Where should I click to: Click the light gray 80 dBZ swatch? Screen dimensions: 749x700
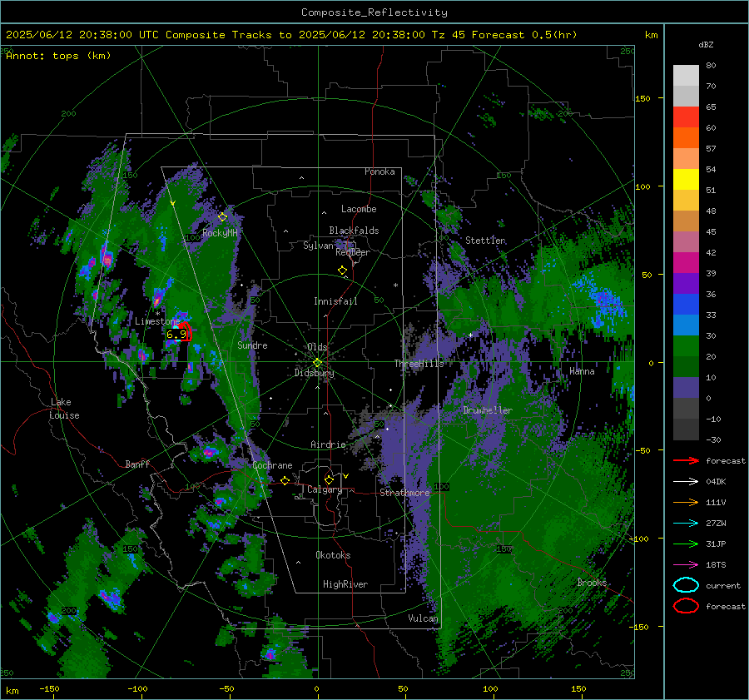[x=686, y=75]
